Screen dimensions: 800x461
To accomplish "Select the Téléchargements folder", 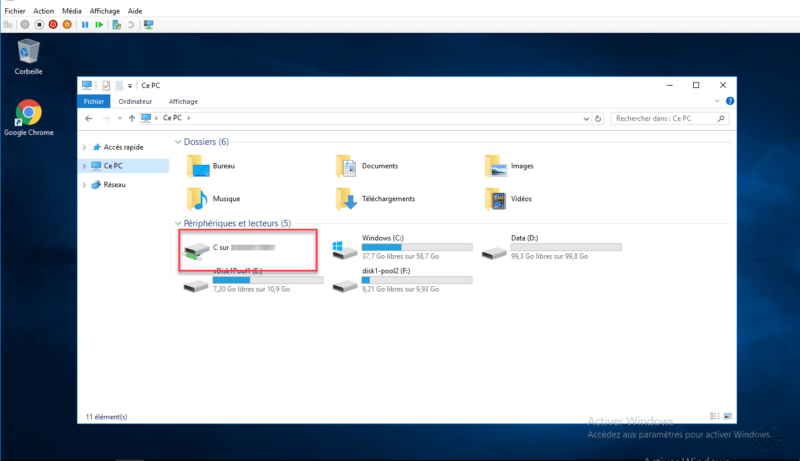I will [375, 199].
